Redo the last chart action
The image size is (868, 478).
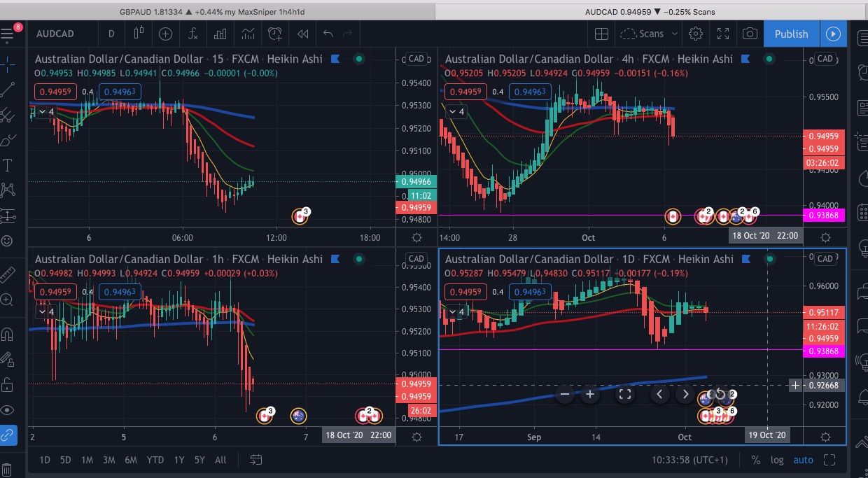[348, 34]
